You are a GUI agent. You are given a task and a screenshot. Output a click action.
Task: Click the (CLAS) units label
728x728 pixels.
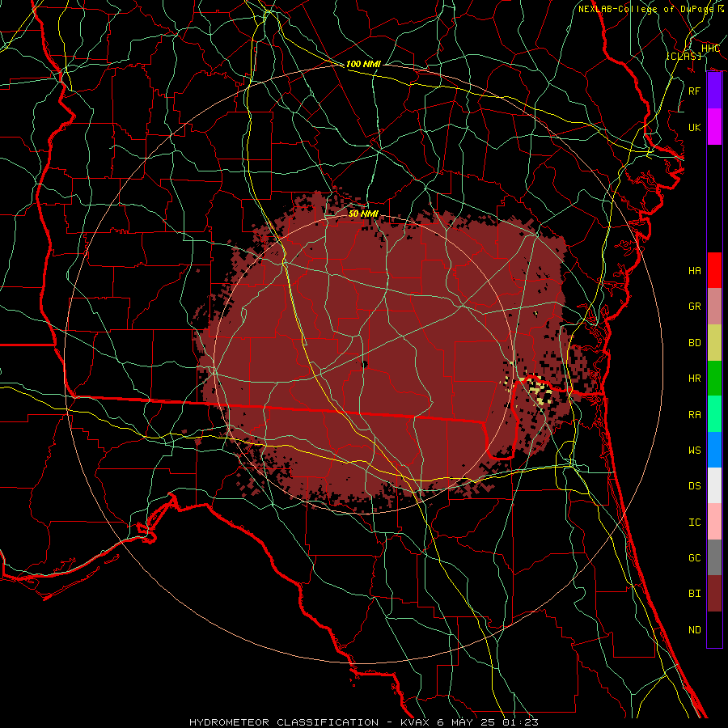(x=684, y=56)
